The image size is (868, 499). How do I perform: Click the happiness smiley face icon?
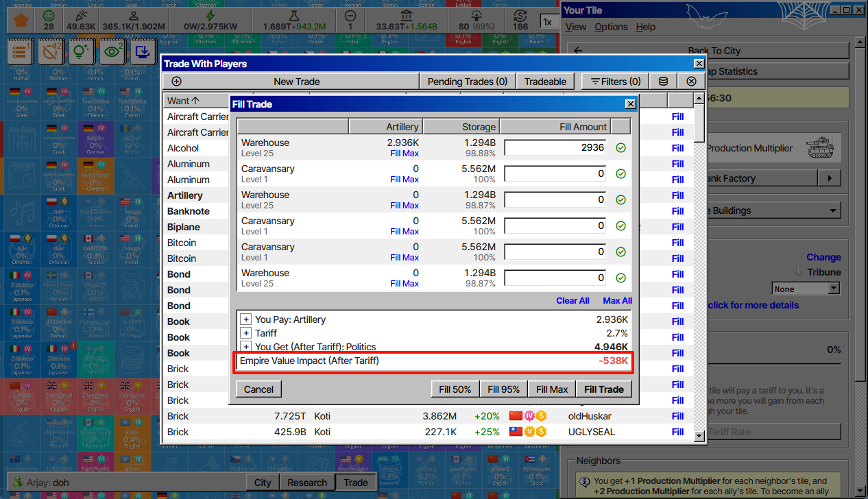tap(49, 16)
